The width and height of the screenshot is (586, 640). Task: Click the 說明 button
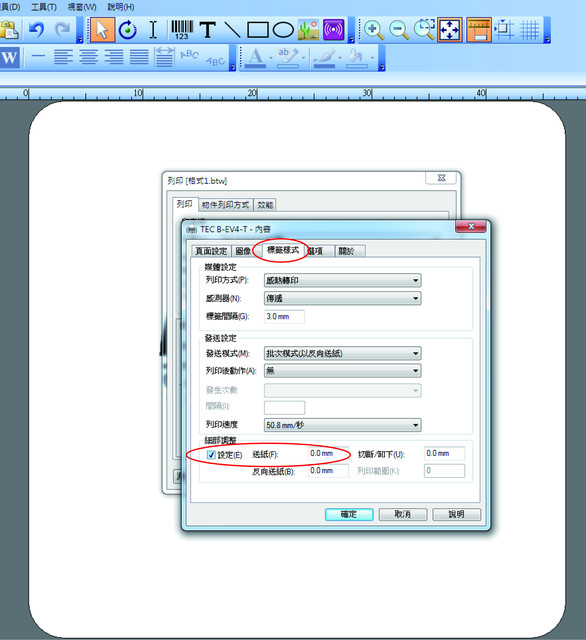pyautogui.click(x=457, y=514)
